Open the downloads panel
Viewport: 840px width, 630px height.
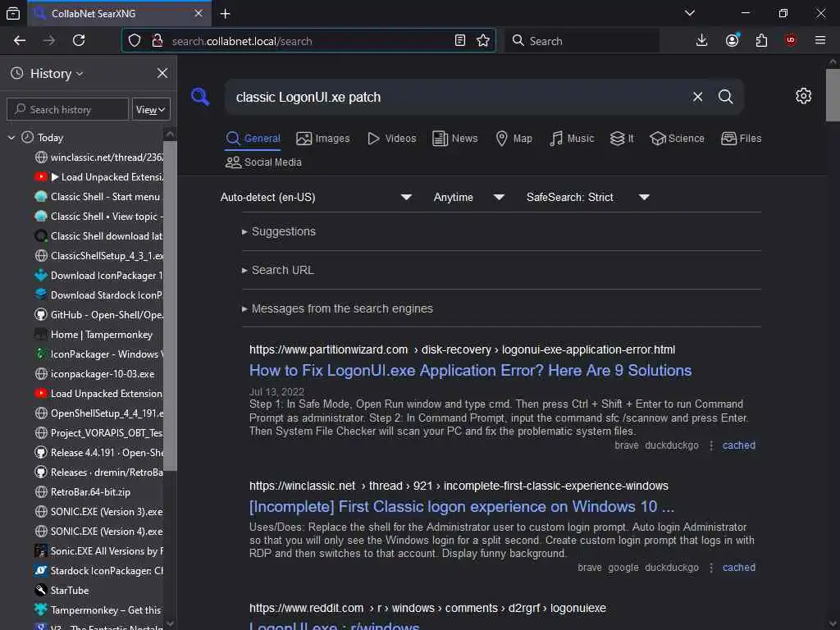701,41
